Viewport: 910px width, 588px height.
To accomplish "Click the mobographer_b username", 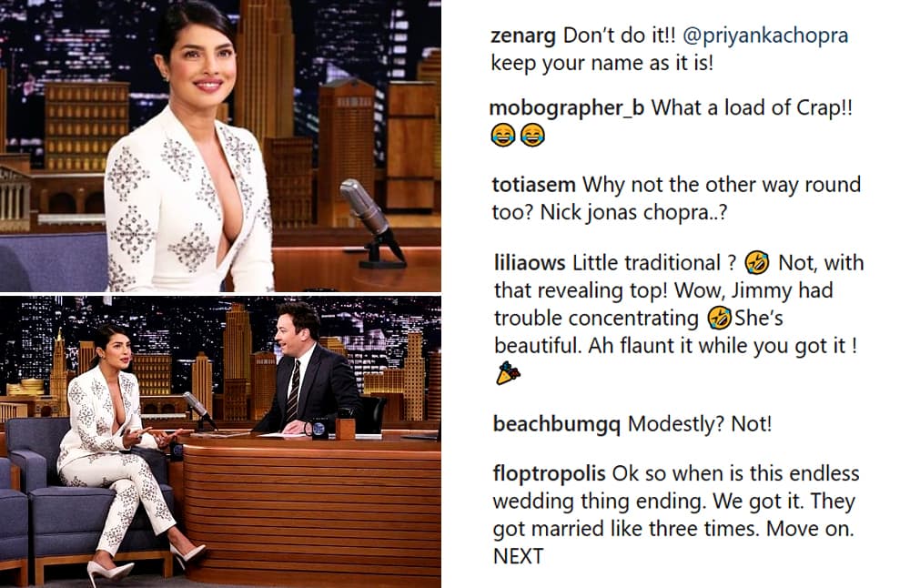I will pos(566,108).
